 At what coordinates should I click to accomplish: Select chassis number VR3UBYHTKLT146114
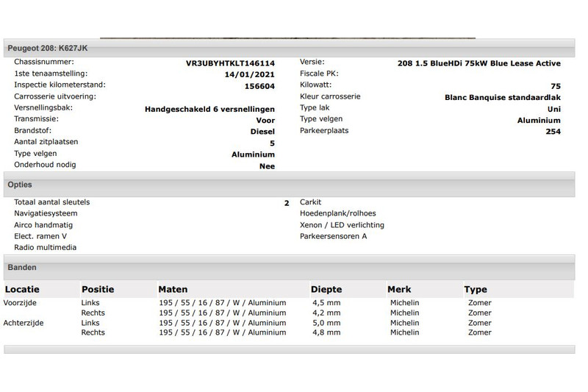click(x=230, y=63)
